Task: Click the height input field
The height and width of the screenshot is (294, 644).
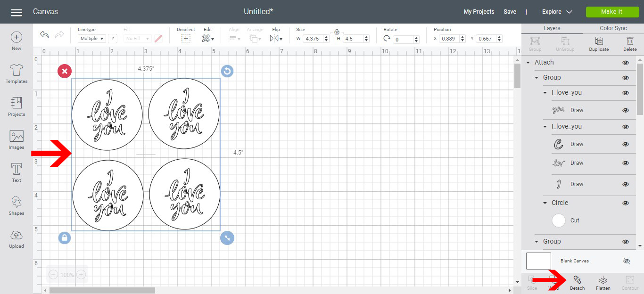Action: (353, 39)
